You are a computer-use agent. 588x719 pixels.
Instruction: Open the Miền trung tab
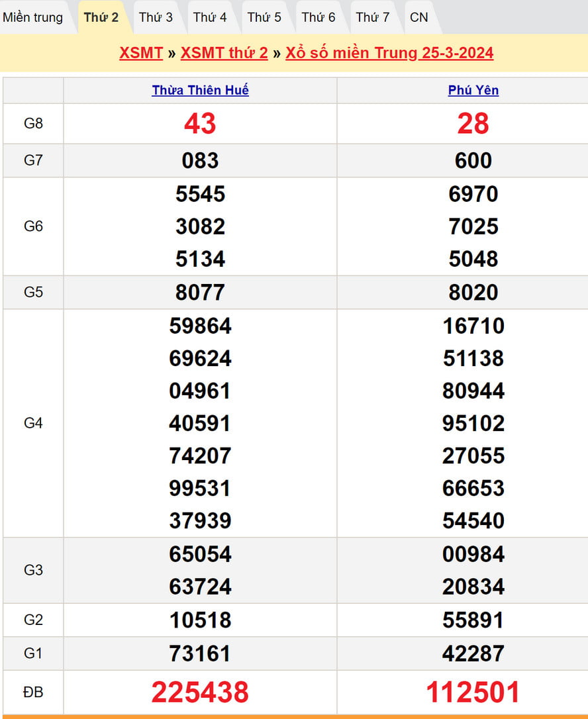pyautogui.click(x=33, y=17)
